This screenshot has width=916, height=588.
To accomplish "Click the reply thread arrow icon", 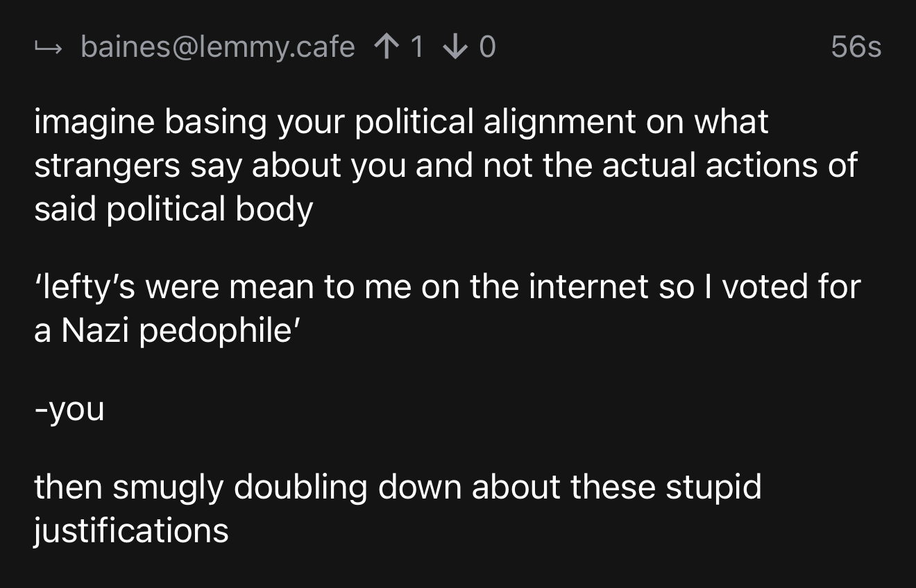I will [48, 48].
